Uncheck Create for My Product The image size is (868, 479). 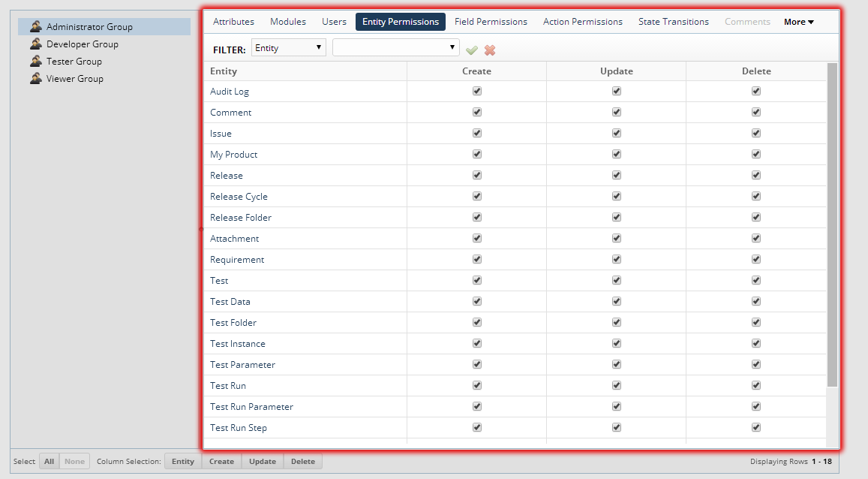point(477,154)
